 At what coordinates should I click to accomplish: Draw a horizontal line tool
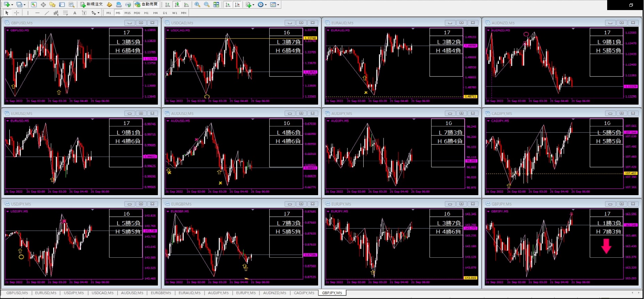(37, 13)
